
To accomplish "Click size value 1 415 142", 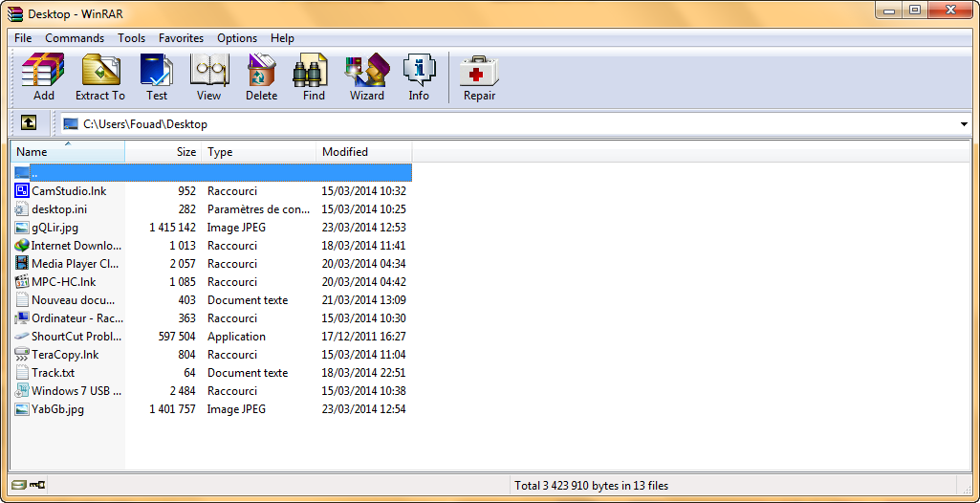I will point(172,227).
